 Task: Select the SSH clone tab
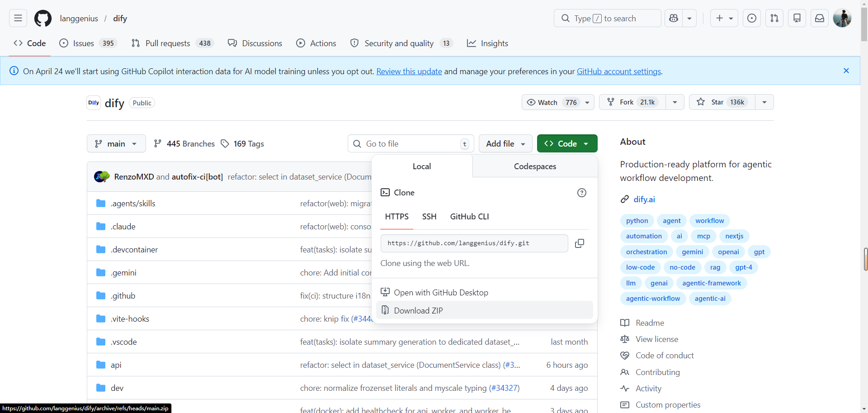point(429,217)
